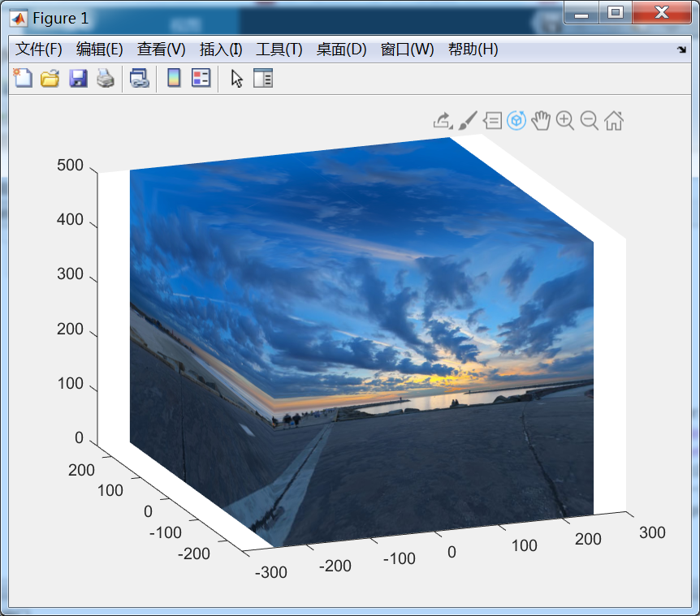Click the Figure 1 title text
The height and width of the screenshot is (616, 700).
(61, 19)
